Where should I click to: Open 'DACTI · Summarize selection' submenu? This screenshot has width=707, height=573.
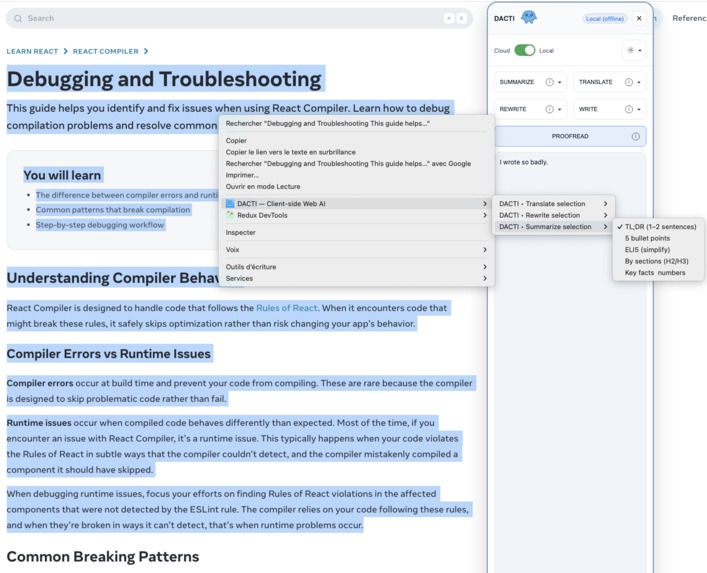553,227
